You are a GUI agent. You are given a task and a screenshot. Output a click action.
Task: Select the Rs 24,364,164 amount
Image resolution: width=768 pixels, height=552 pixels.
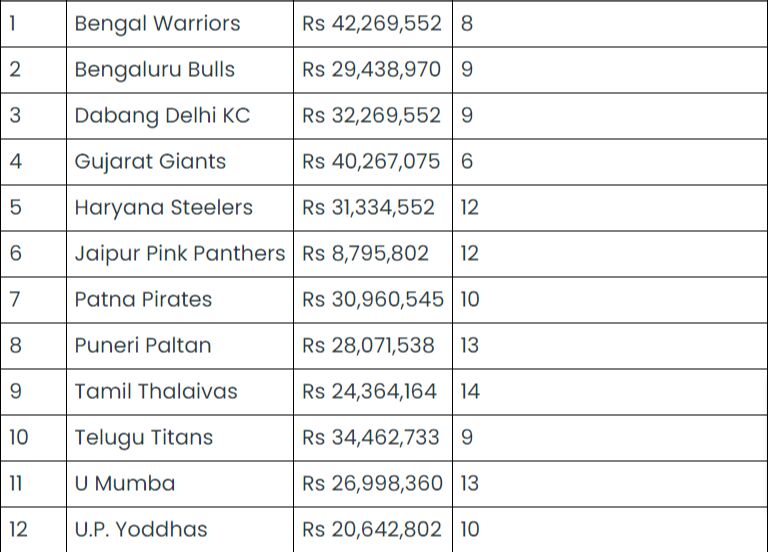point(369,391)
